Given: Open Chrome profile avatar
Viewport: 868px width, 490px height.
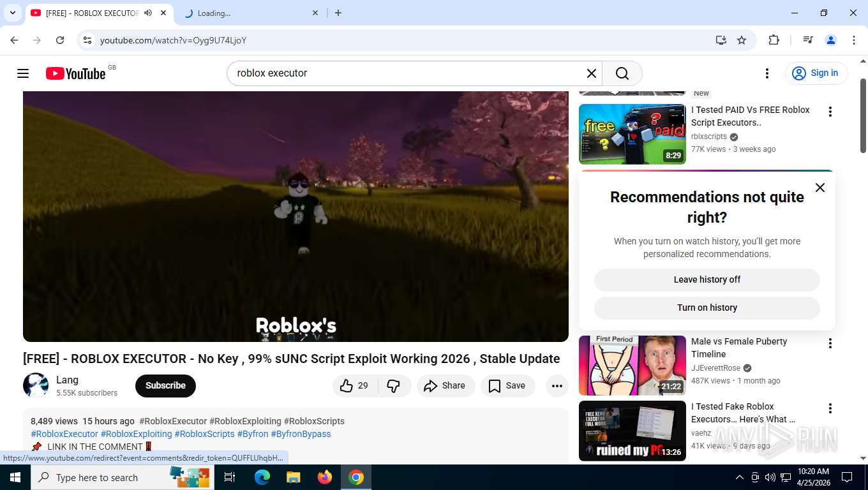Looking at the screenshot, I should pos(831,40).
